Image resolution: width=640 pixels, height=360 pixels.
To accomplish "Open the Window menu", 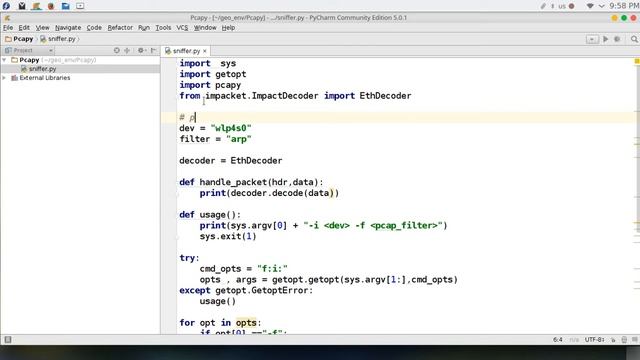I will click(x=205, y=28).
